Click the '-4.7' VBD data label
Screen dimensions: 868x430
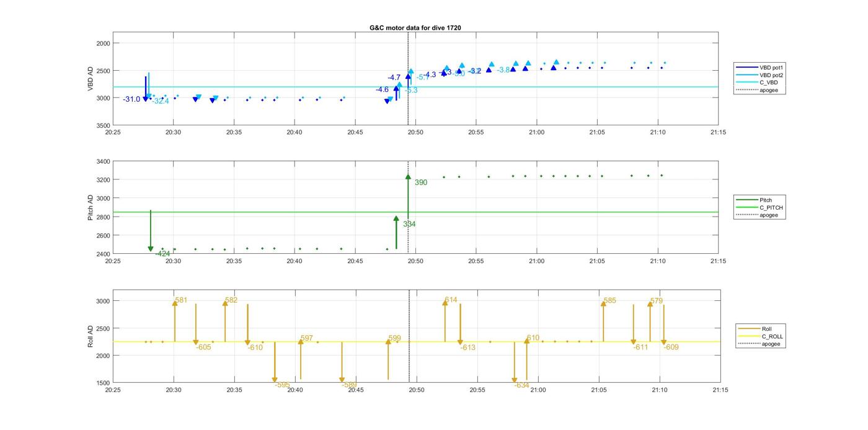[394, 78]
